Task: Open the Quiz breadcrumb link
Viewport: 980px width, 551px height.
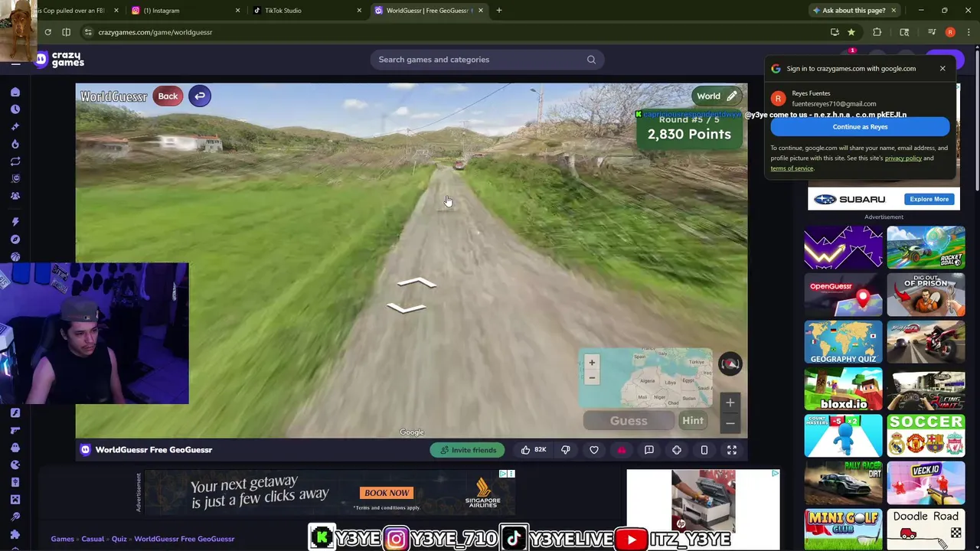Action: click(x=119, y=539)
